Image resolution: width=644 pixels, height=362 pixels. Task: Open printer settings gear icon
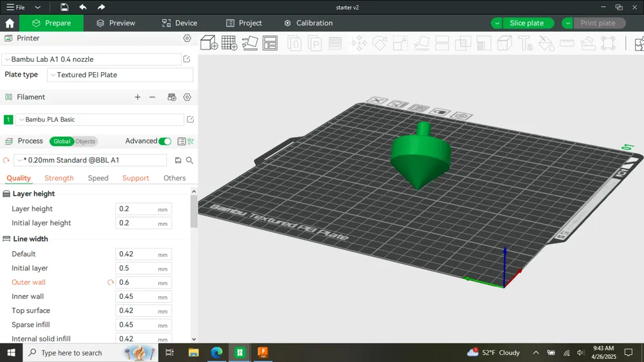[187, 38]
